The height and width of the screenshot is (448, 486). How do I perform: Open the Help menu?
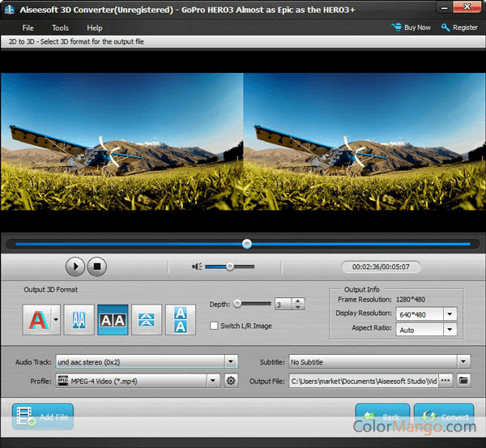pos(95,28)
